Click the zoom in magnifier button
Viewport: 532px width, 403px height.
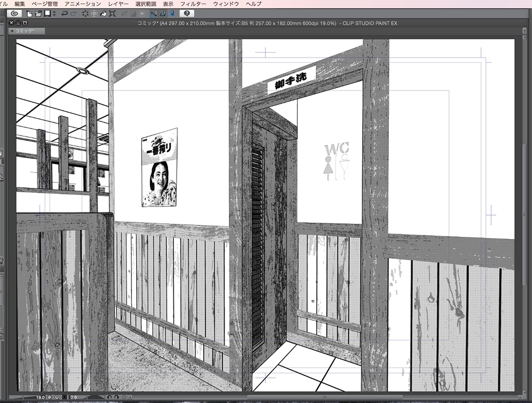coord(57,397)
